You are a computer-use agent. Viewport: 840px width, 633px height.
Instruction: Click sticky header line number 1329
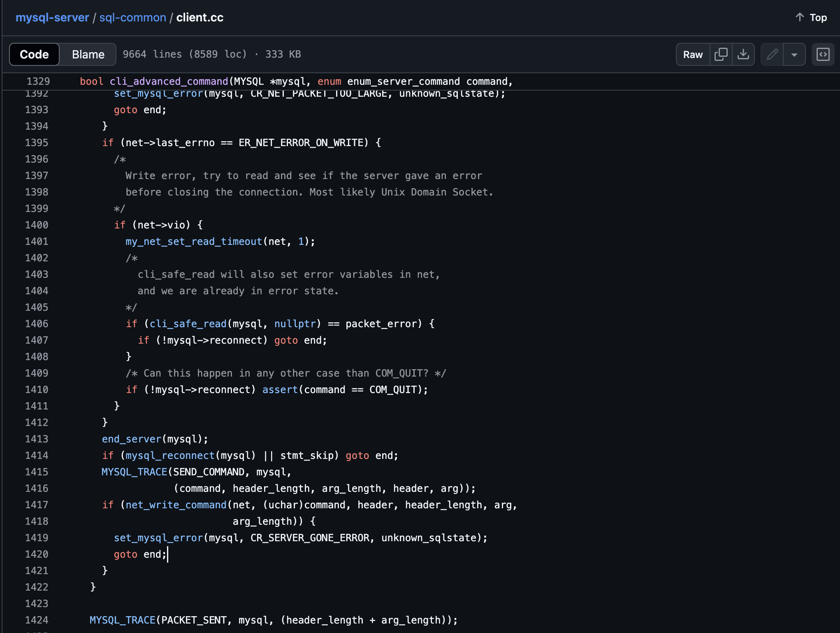click(38, 81)
